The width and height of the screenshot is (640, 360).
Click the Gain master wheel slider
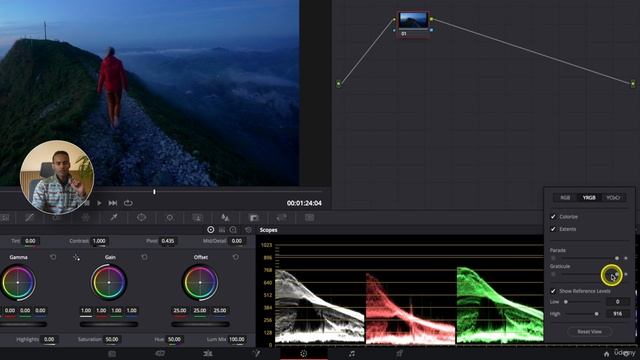coord(109,324)
